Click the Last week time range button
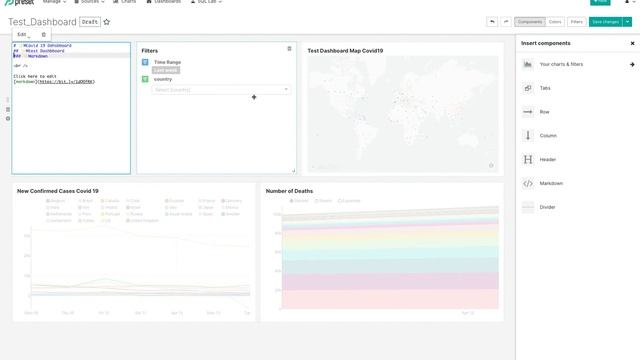The image size is (640, 360). pyautogui.click(x=166, y=70)
